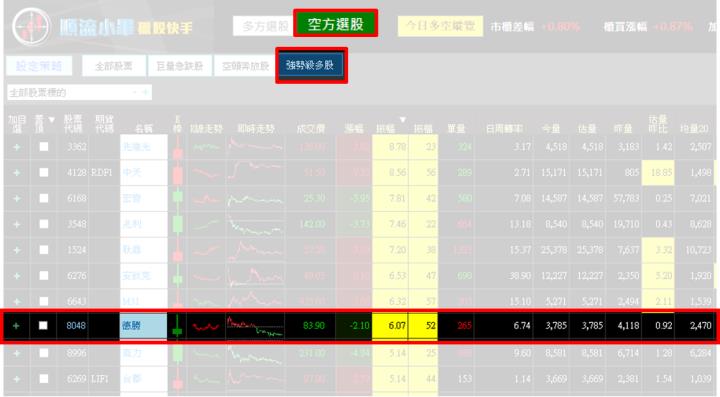720x397 pixels.
Task: Click ratio 0.92 in the 8048 row
Action: coord(664,326)
